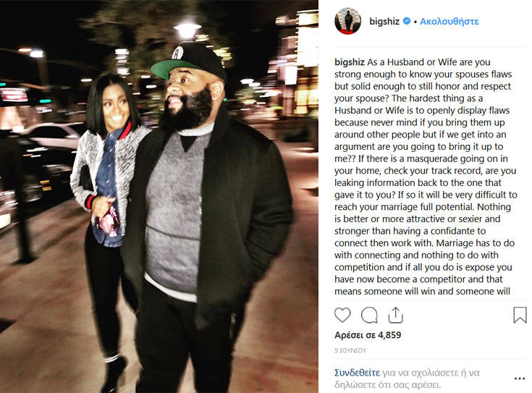Click the white R logo on the cap

[x=177, y=53]
